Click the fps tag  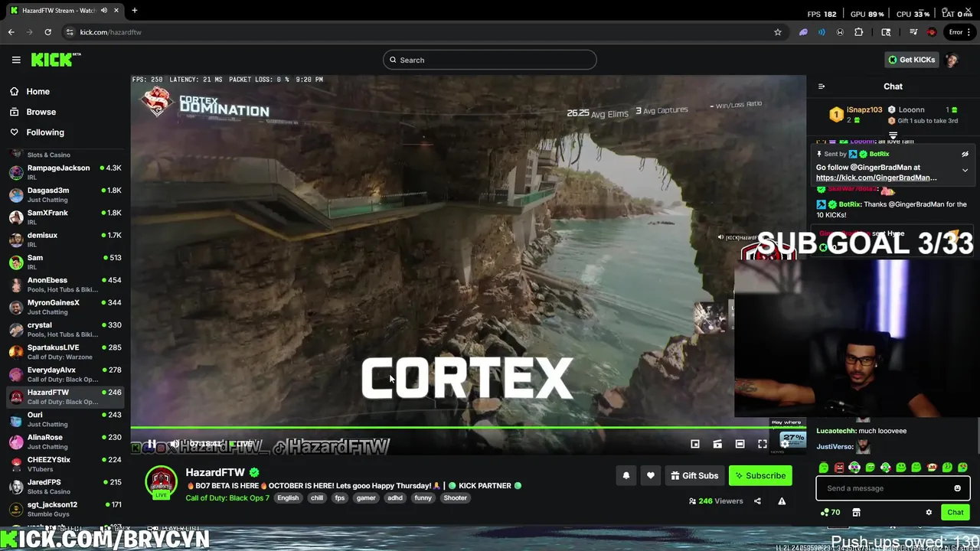[340, 498]
